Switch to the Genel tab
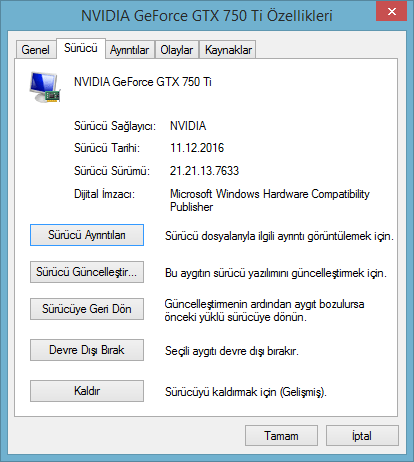This screenshot has width=414, height=462. tap(36, 50)
